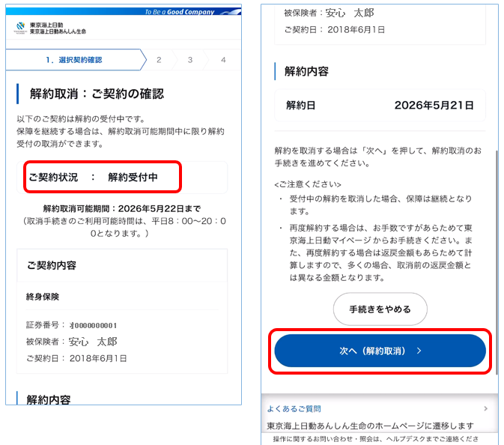Click the 解約日 2026年5月21日 row
The height and width of the screenshot is (445, 504).
tap(380, 106)
